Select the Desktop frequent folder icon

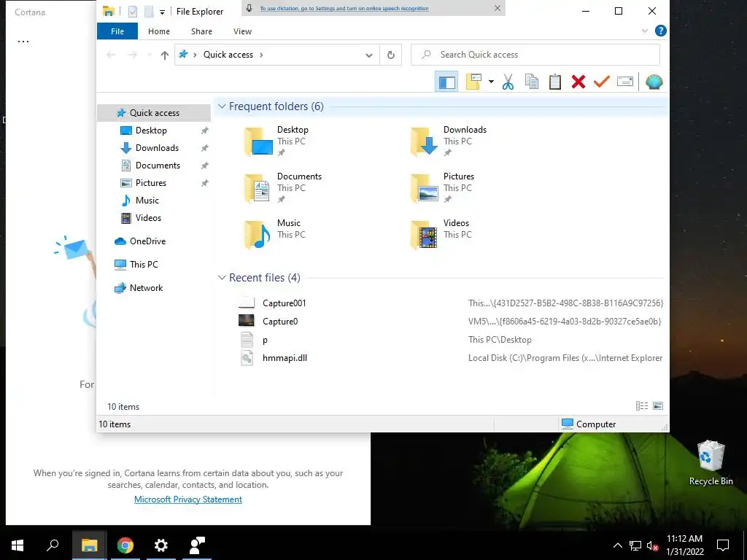tap(259, 141)
